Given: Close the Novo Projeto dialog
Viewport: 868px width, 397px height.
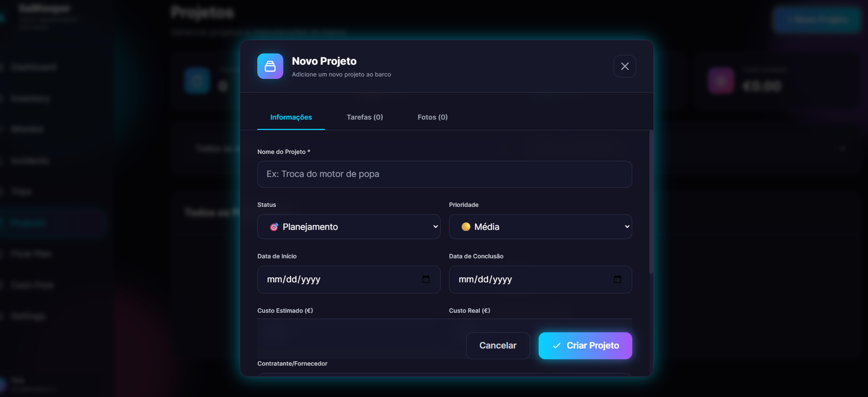Looking at the screenshot, I should (624, 66).
